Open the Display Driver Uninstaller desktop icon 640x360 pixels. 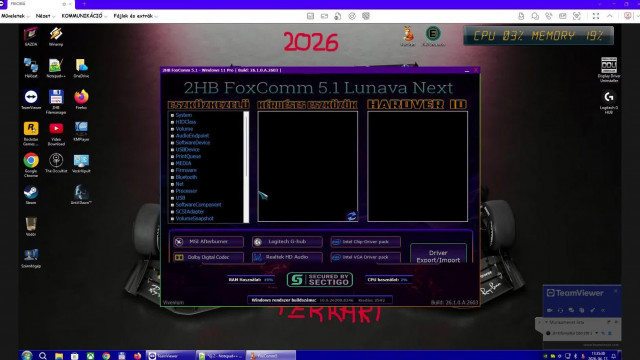(x=609, y=69)
